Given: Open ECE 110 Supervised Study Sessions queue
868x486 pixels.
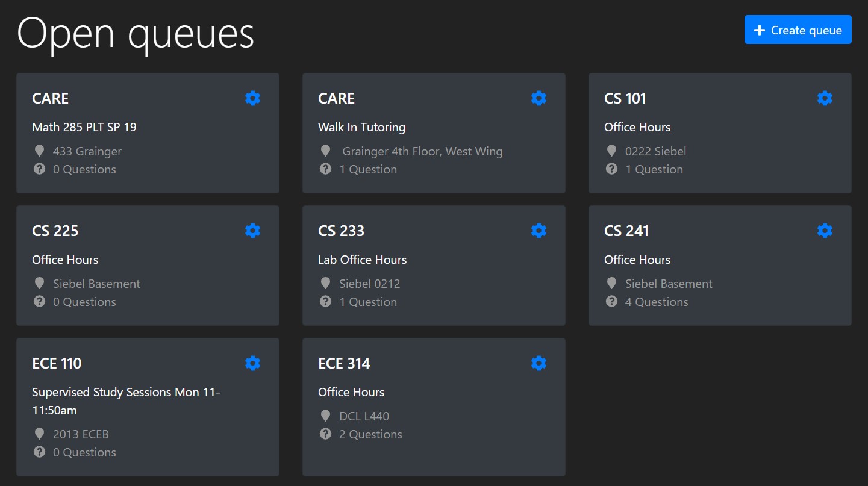Looking at the screenshot, I should [x=148, y=407].
